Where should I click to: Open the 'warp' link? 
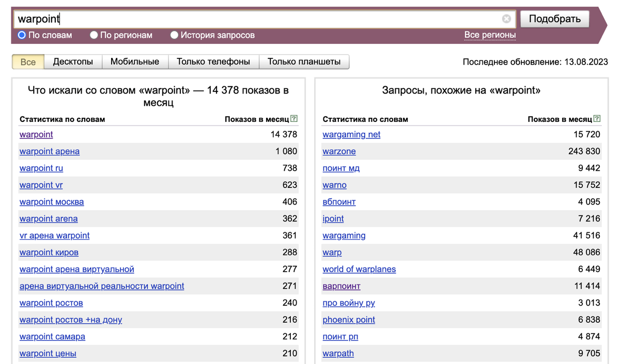pos(332,252)
